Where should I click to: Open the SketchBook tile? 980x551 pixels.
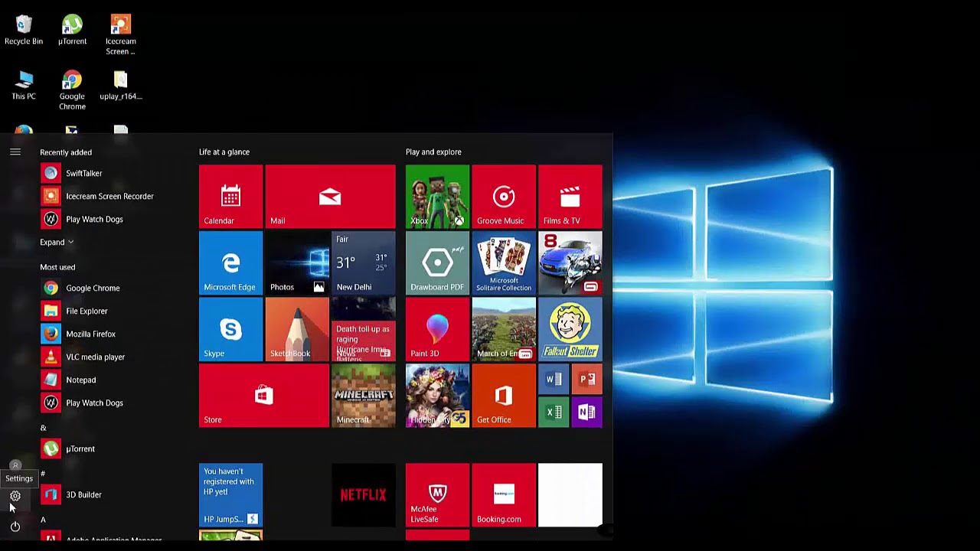(297, 329)
